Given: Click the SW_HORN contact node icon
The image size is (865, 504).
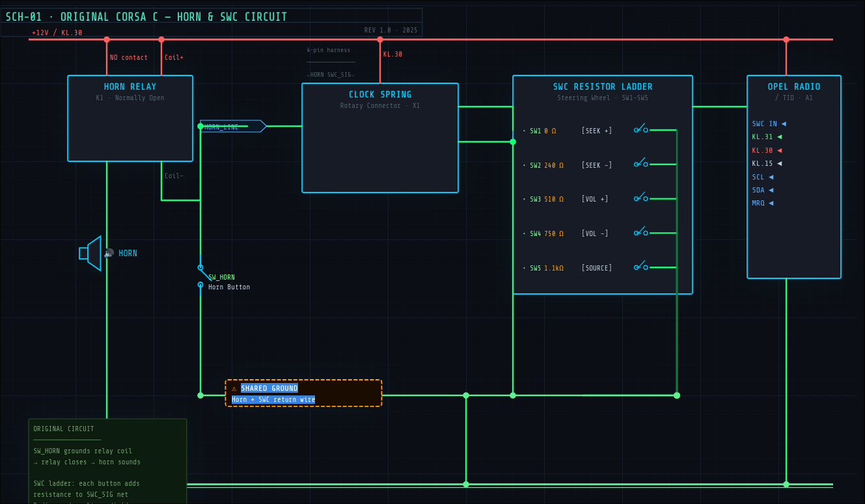Looking at the screenshot, I should coord(200,267).
